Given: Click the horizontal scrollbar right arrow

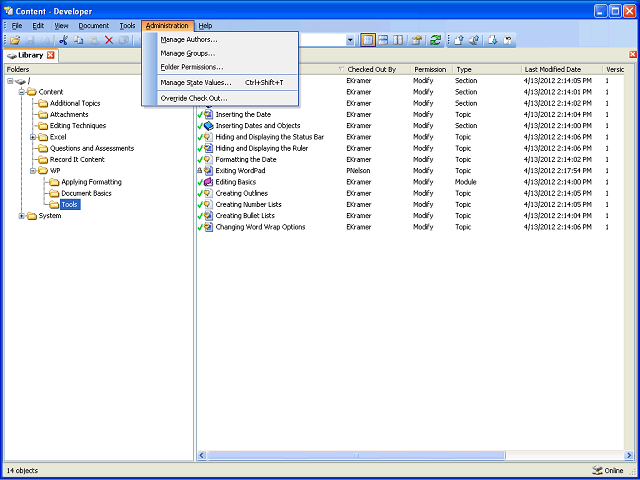Looking at the screenshot, I should pos(629,455).
